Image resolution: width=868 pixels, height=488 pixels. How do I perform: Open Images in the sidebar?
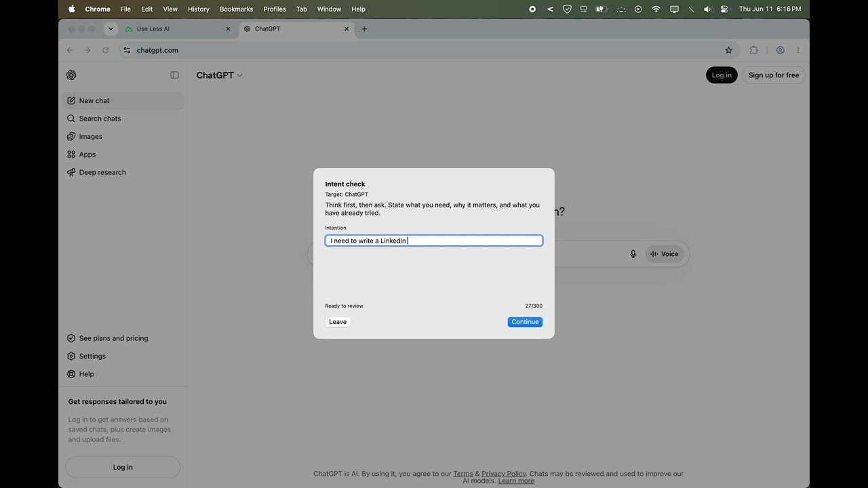125,136
